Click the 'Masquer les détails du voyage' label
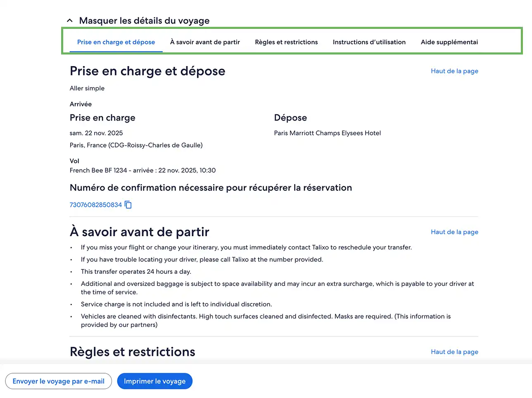This screenshot has width=532, height=398. click(x=144, y=21)
